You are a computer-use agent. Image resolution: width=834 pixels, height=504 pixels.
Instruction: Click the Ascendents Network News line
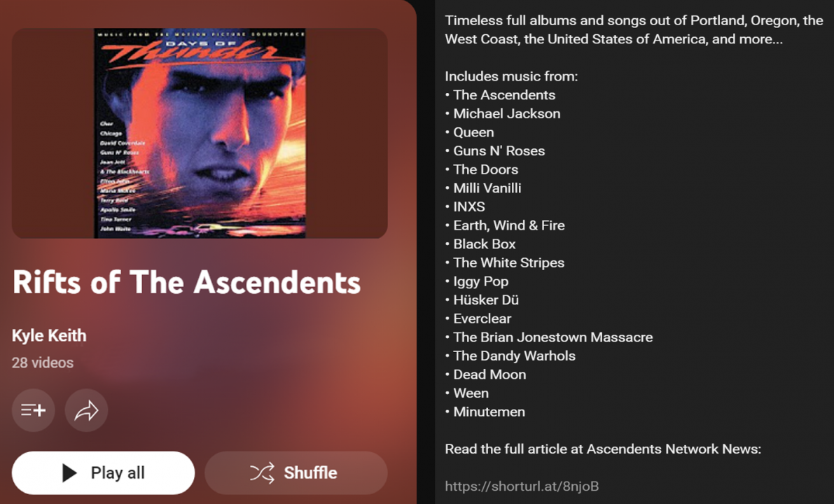pyautogui.click(x=603, y=449)
